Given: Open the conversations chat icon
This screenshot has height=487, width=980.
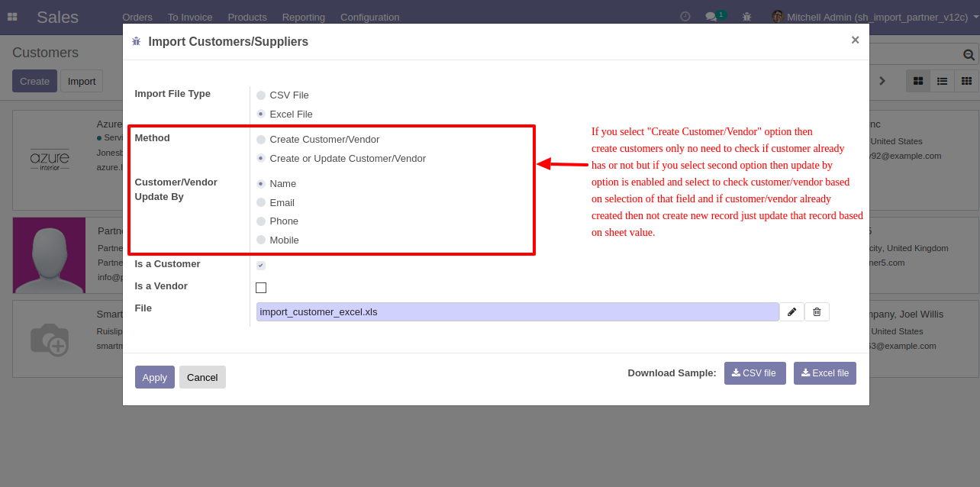Looking at the screenshot, I should [711, 16].
